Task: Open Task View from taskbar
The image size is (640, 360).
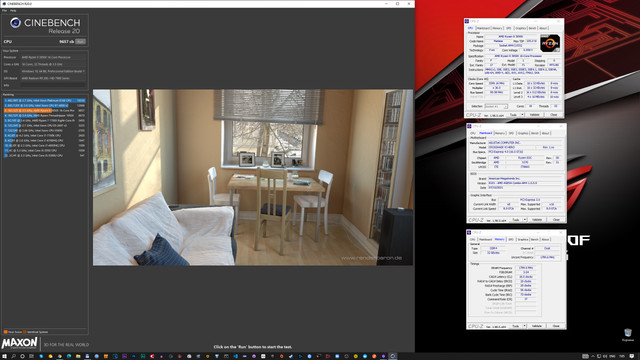Action: [x=31, y=356]
